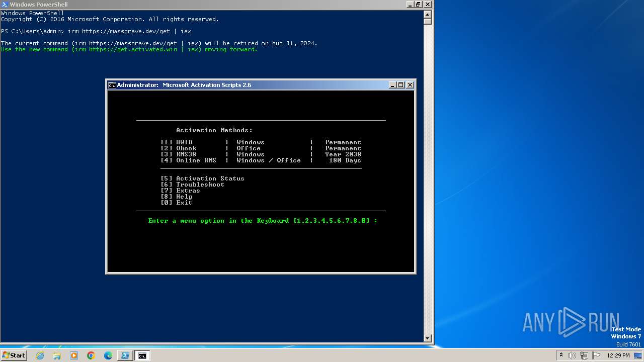
Task: Click the Microsoft copyright line in PowerShell
Action: coord(110,19)
